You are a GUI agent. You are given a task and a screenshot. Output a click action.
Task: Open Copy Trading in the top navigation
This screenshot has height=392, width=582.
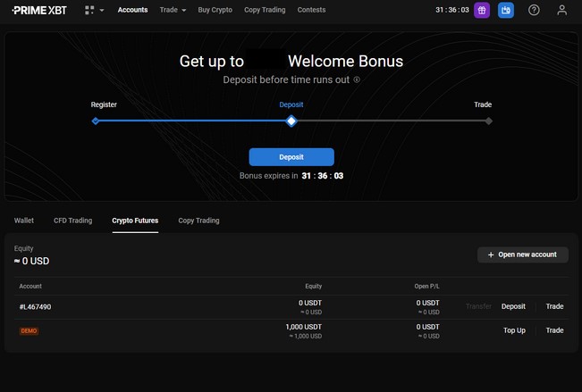[265, 10]
